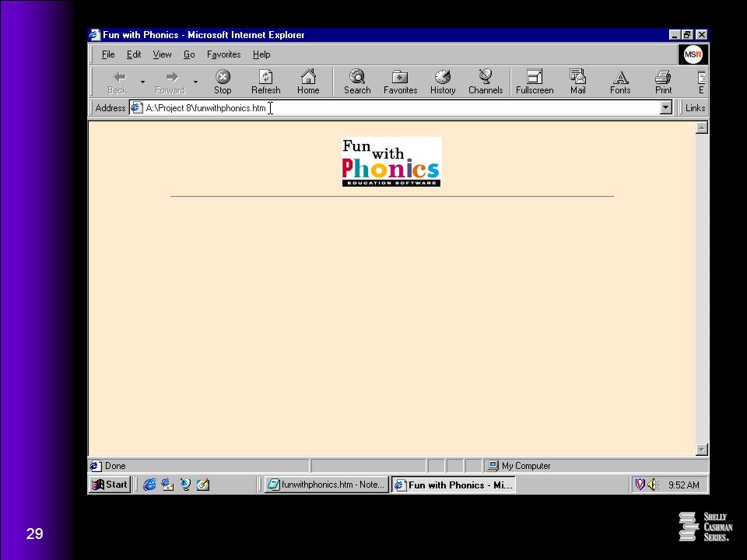The width and height of the screenshot is (747, 560).
Task: Click the My Computer zone status text
Action: point(526,466)
